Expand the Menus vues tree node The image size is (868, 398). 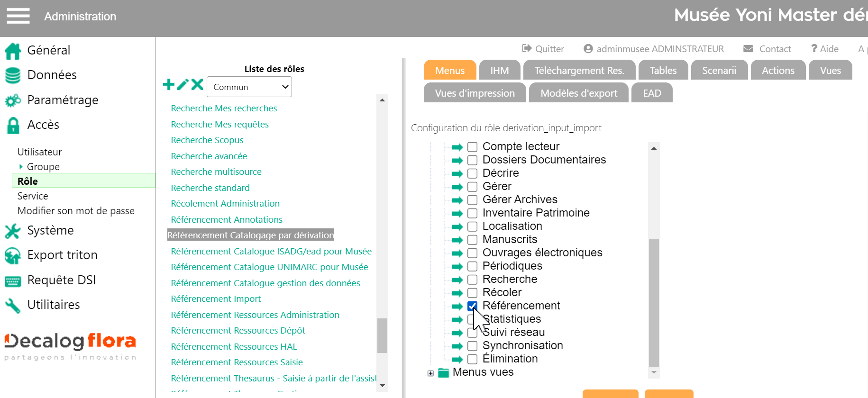(430, 373)
